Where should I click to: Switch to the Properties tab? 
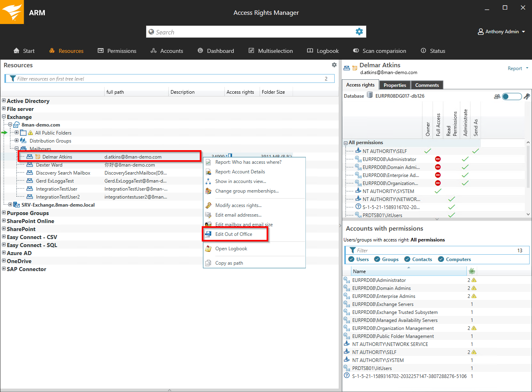[x=395, y=85]
